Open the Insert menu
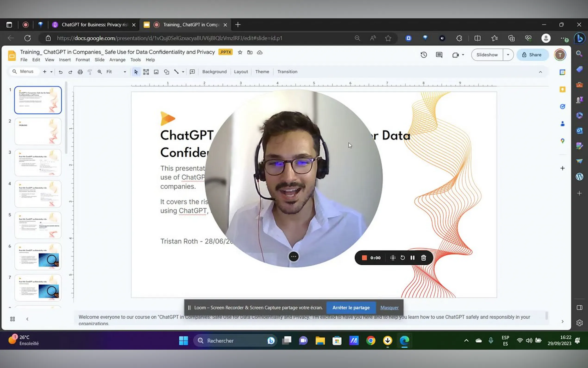This screenshot has height=368, width=588. (65, 60)
